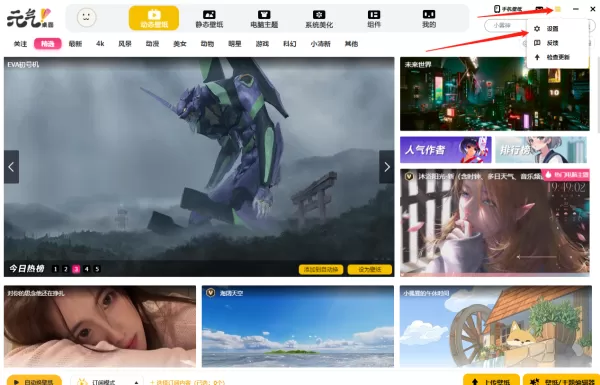600x385 pixels.
Task: Show next banner with right arrow
Action: [386, 167]
